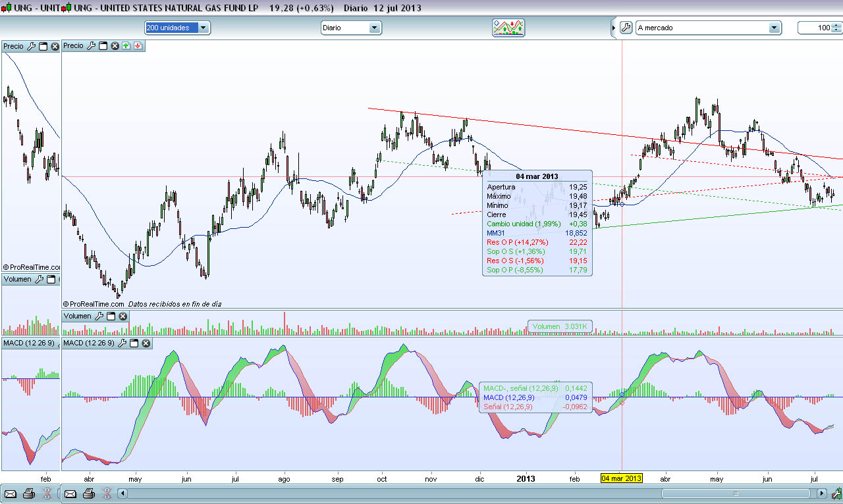
Task: Maximize the main Volumen panel
Action: (x=111, y=316)
